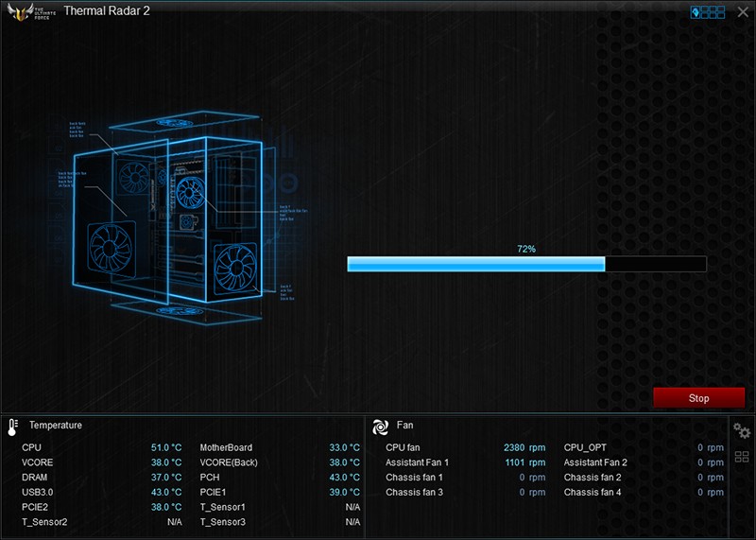
Task: Click the PCIE2 temperature row label
Action: [x=35, y=507]
